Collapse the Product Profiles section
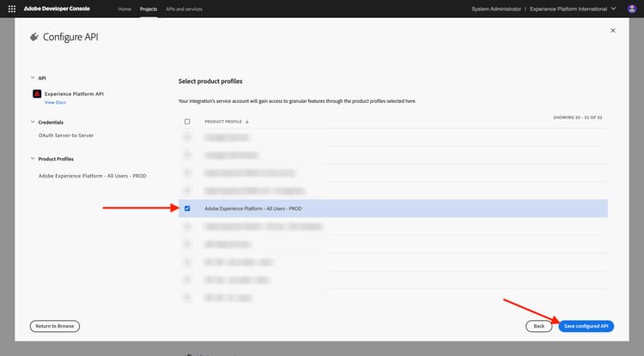This screenshot has height=356, width=644. pyautogui.click(x=33, y=159)
